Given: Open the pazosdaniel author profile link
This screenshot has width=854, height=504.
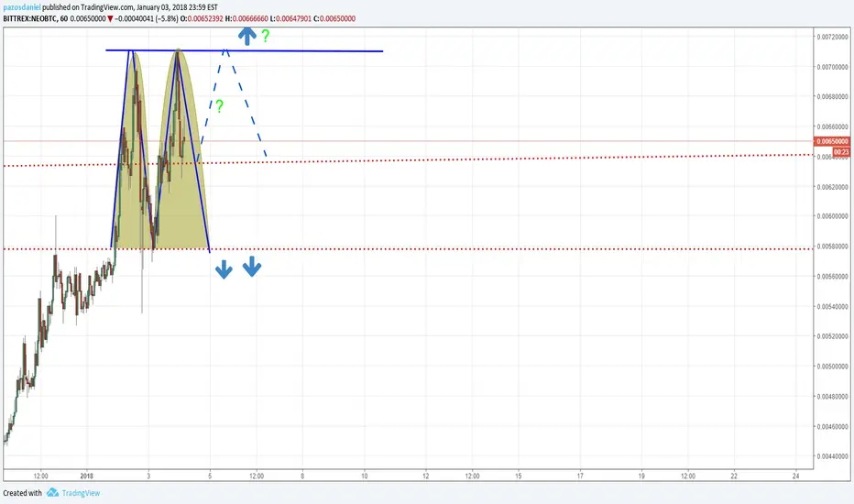Looking at the screenshot, I should (x=22, y=7).
